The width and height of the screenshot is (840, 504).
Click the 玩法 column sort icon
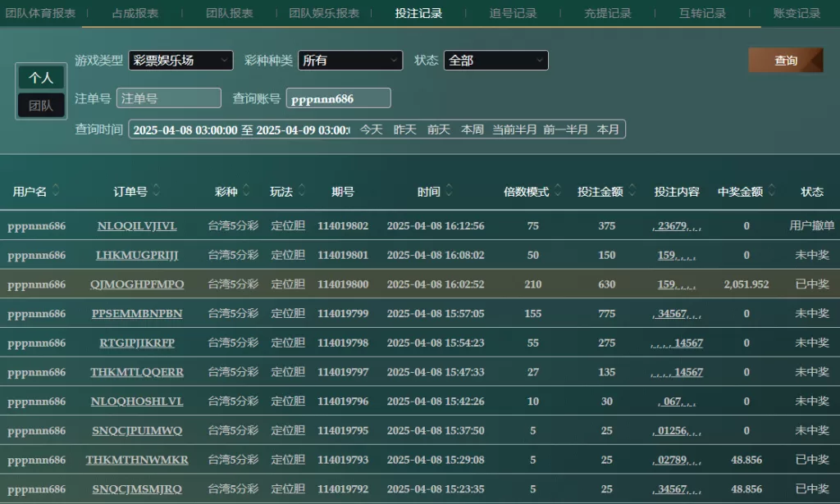click(301, 191)
